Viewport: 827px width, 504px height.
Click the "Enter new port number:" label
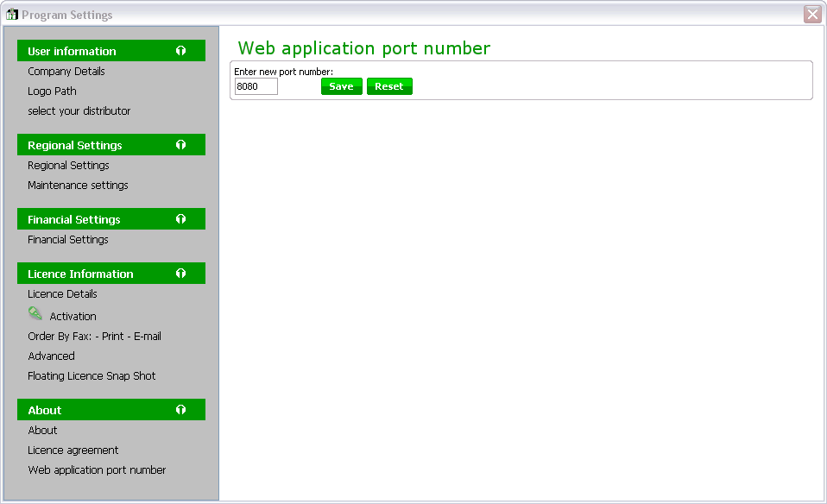284,72
